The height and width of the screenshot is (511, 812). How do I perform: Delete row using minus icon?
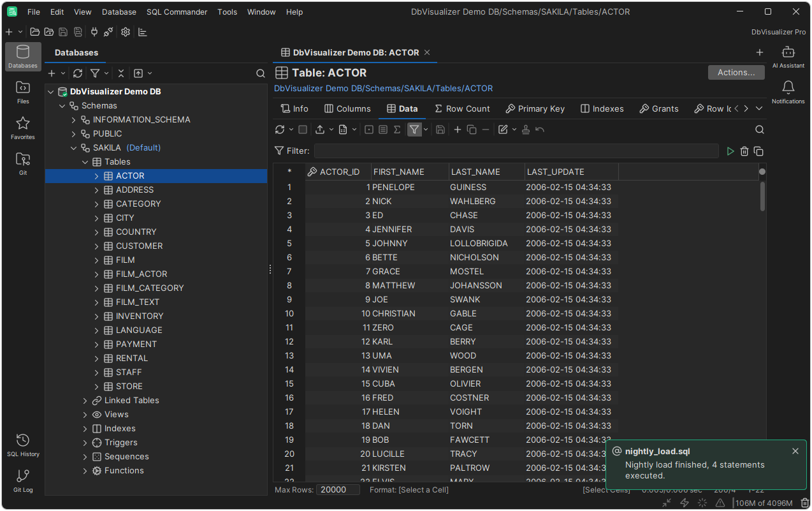[486, 130]
